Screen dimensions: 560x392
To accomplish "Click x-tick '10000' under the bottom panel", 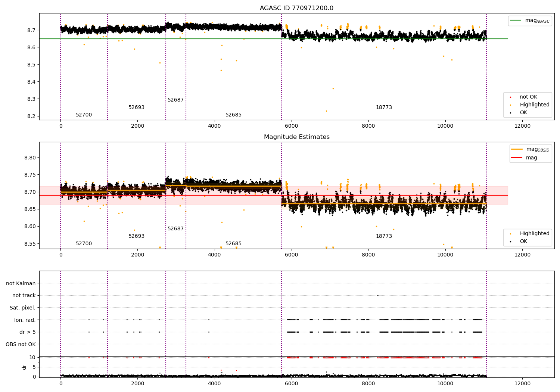I will click(x=445, y=383).
